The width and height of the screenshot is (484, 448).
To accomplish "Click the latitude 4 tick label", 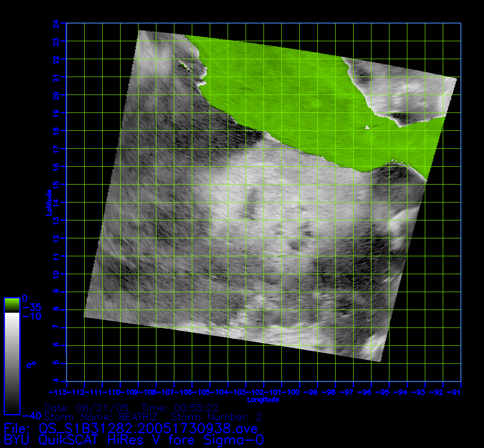I will (x=62, y=381).
